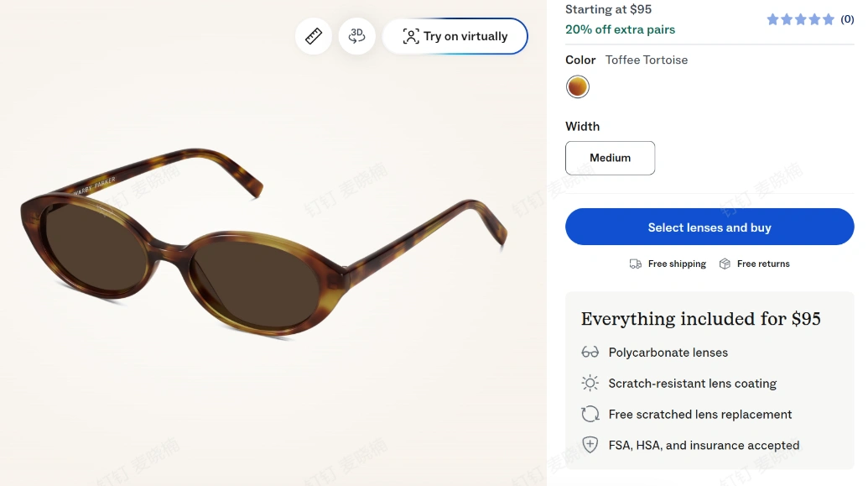Select the Toffee Tortoise color swatch

tap(577, 87)
